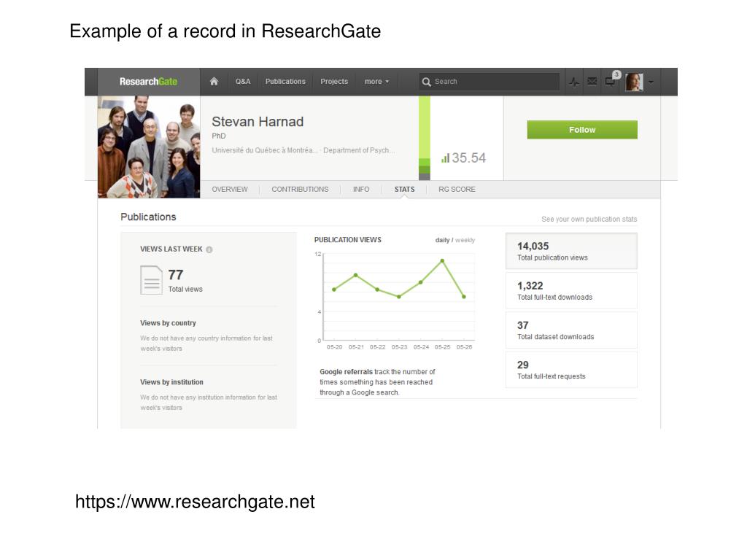Switch to the OVERVIEW tab
747x560 pixels.
(x=230, y=189)
